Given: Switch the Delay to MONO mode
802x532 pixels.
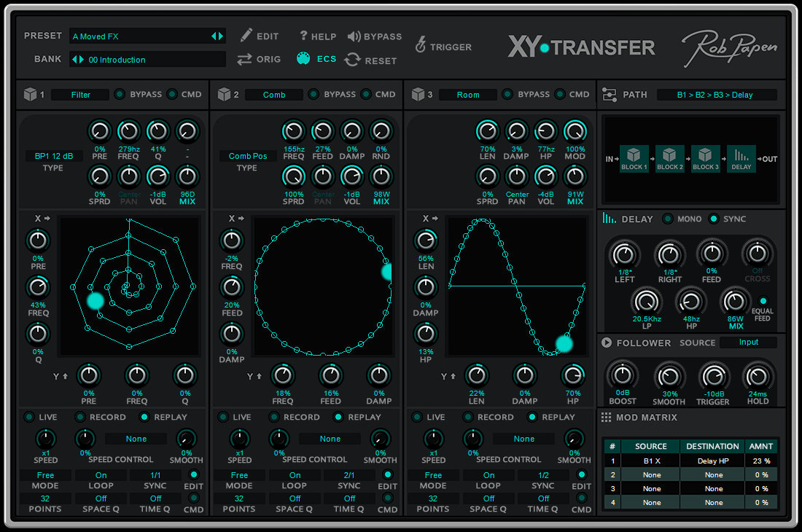Looking at the screenshot, I should 666,219.
